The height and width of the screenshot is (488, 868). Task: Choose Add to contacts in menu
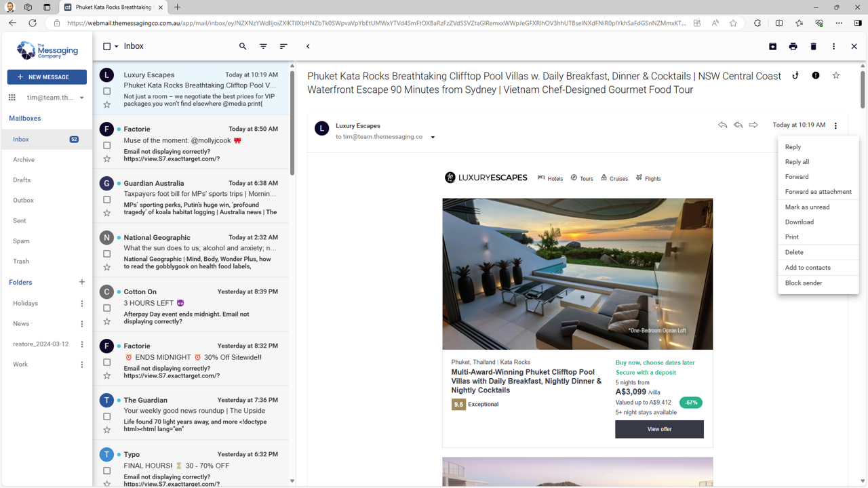tap(818, 268)
